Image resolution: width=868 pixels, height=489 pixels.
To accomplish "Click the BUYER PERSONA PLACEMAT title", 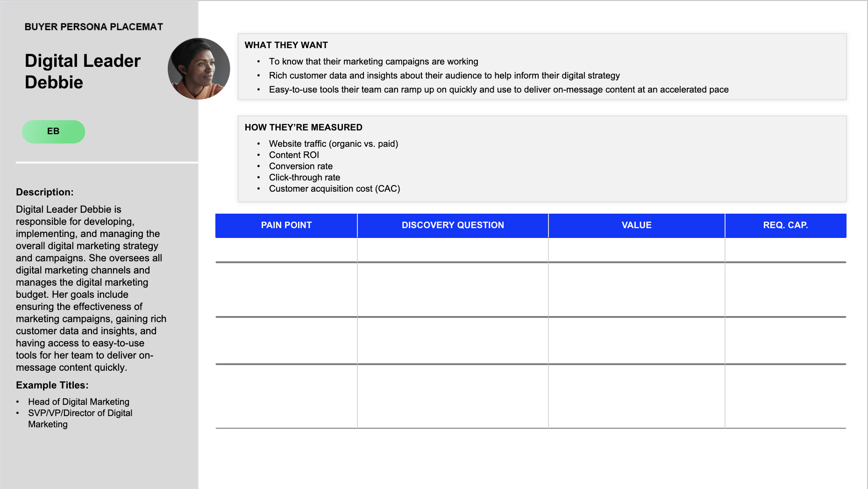I will point(94,27).
